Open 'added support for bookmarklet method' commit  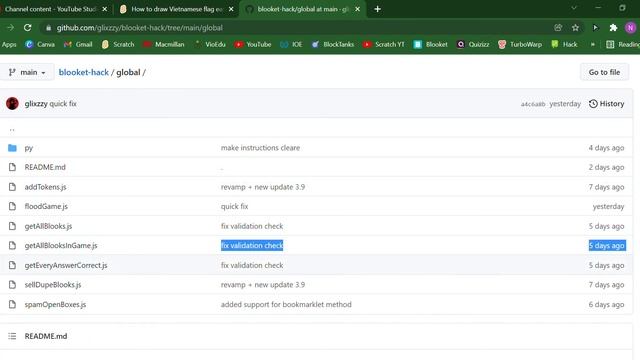pos(286,304)
